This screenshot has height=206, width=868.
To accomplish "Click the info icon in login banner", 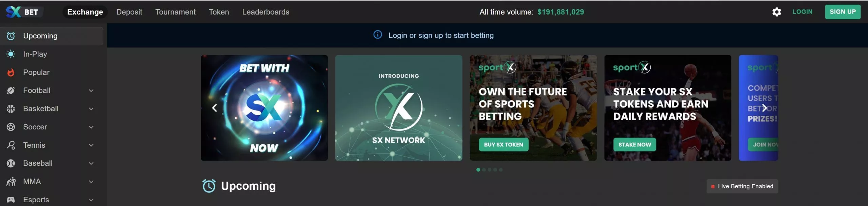I will 377,35.
